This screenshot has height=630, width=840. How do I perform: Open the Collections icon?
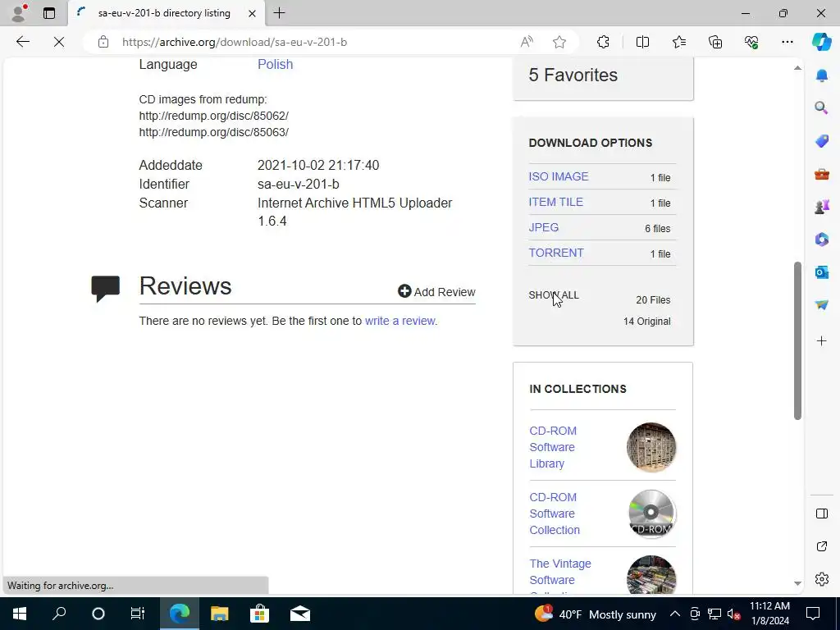pos(715,42)
